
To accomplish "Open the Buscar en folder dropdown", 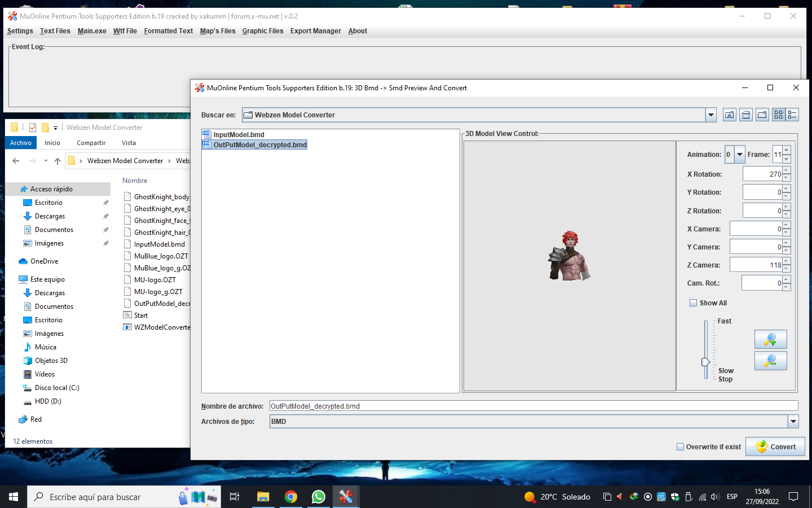I will tap(710, 115).
